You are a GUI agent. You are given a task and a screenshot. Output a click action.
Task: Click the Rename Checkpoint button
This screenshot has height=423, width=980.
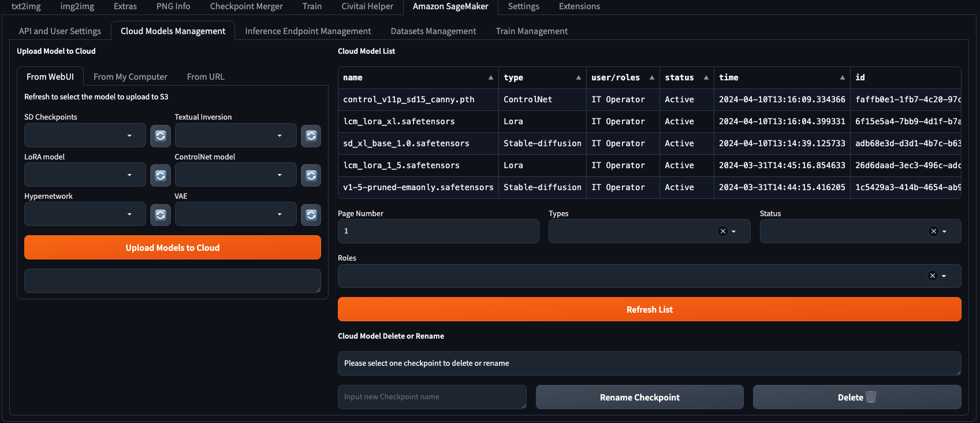(640, 397)
